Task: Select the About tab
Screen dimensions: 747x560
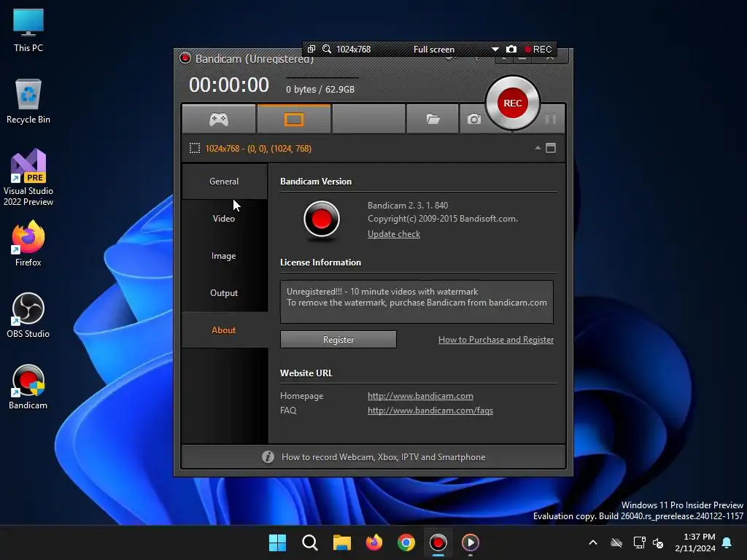Action: (x=225, y=330)
